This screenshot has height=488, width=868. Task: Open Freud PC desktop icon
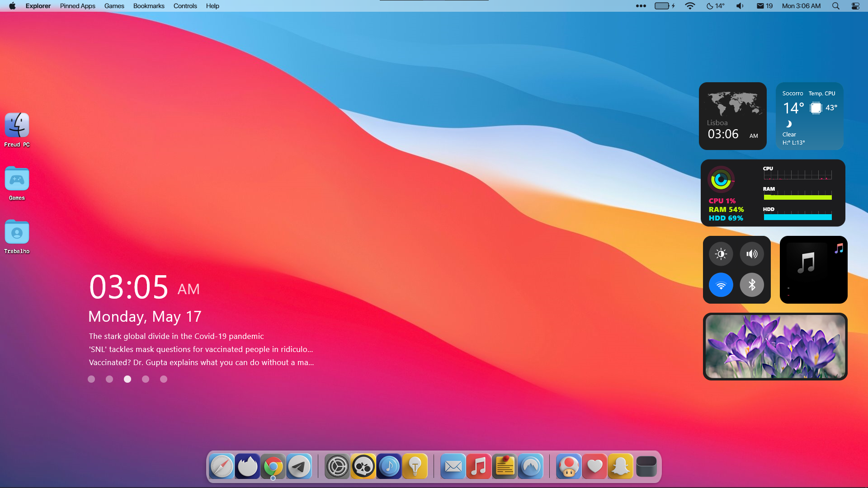coord(17,126)
